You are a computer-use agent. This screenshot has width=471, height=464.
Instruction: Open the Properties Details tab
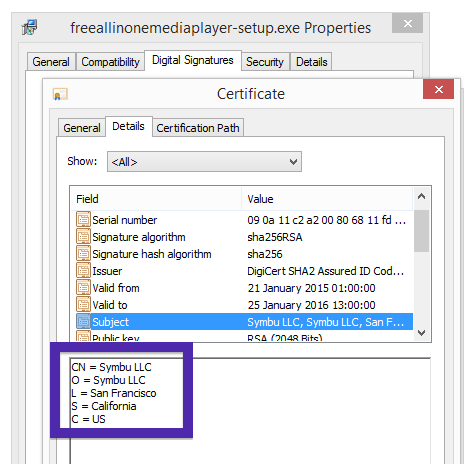312,62
